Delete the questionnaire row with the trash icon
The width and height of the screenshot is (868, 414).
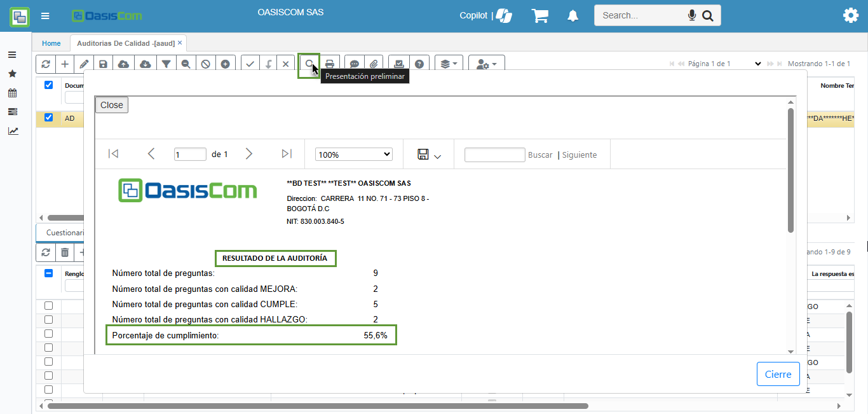[x=65, y=252]
